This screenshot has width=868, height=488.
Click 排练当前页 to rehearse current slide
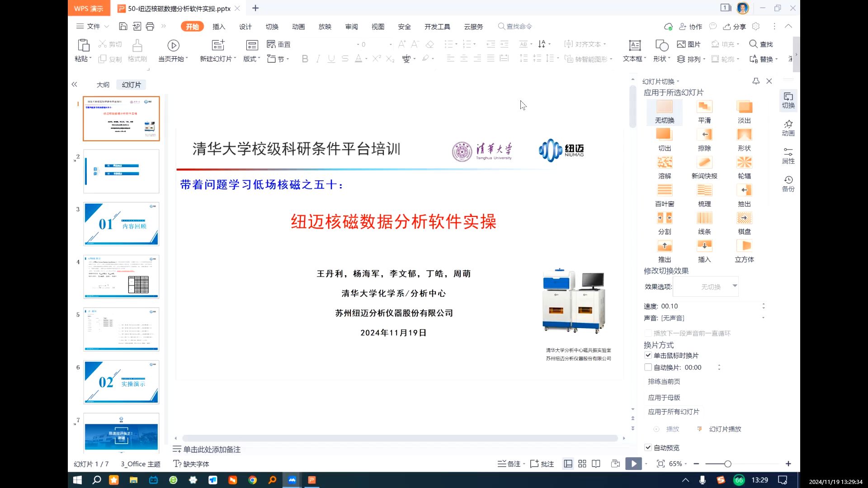pos(663,381)
